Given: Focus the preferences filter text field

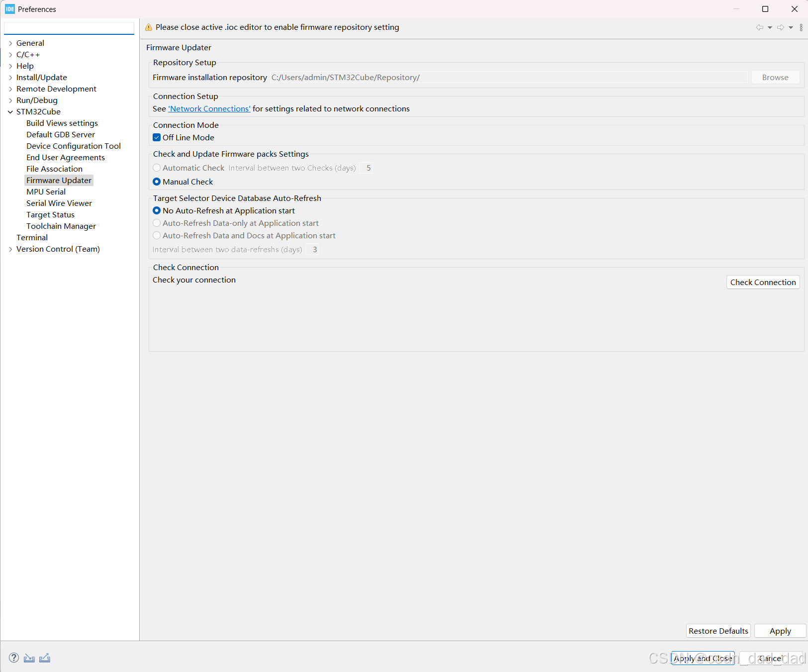Looking at the screenshot, I should click(69, 28).
